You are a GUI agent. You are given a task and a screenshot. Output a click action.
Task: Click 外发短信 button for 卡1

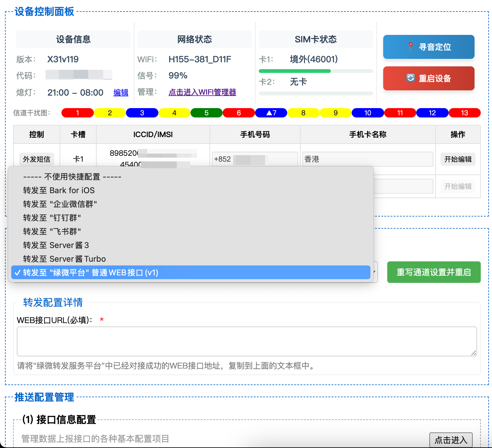(36, 159)
